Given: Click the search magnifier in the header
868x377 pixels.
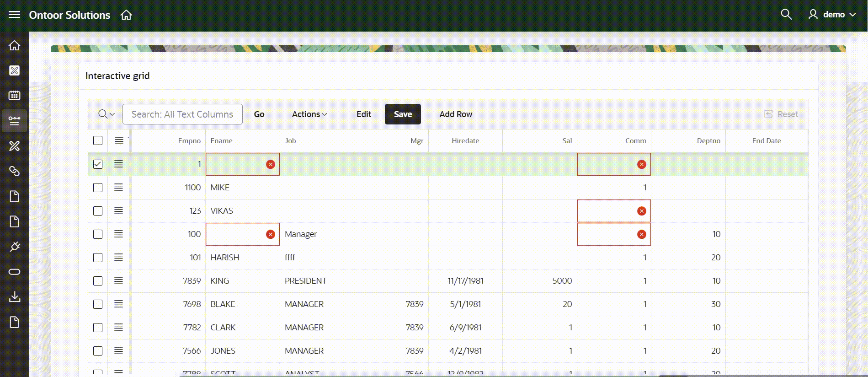Looking at the screenshot, I should click(786, 15).
